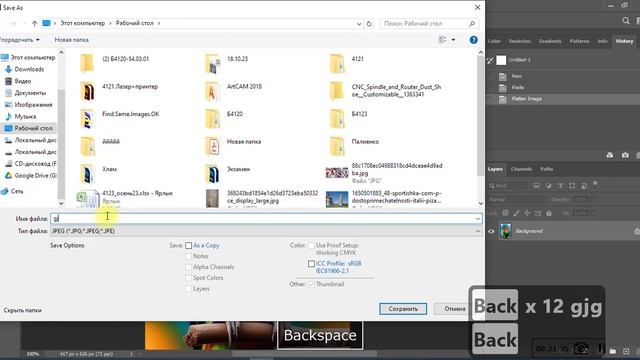Filter layers by smart objects icon

(x=584, y=186)
